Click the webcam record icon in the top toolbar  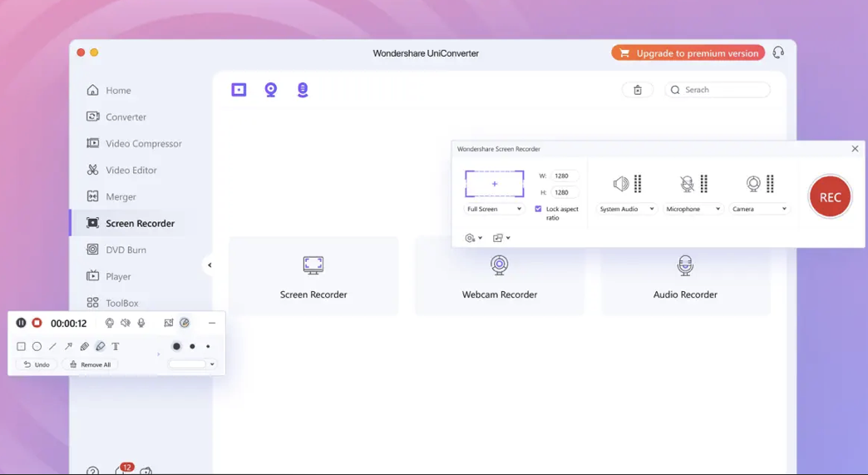(271, 90)
